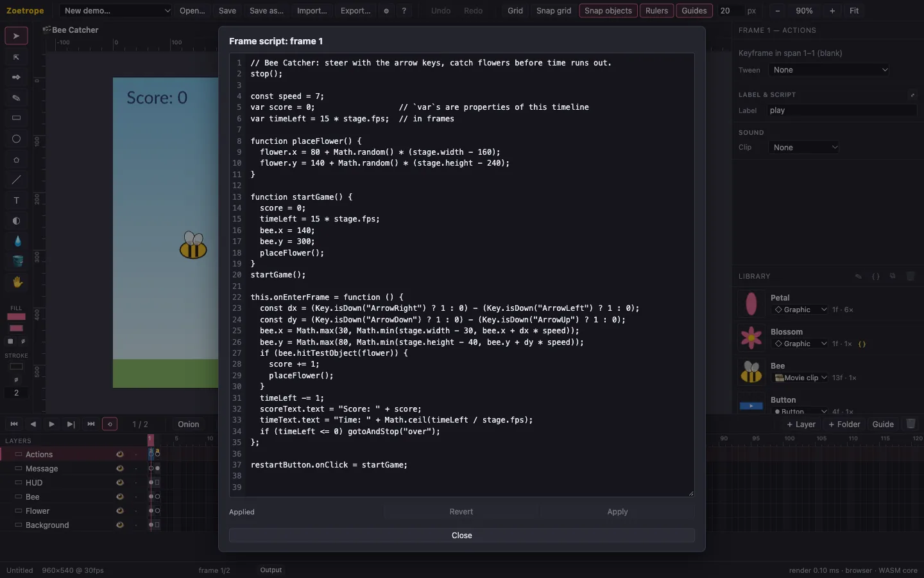Toggle visibility of HUD layer

[x=119, y=482]
